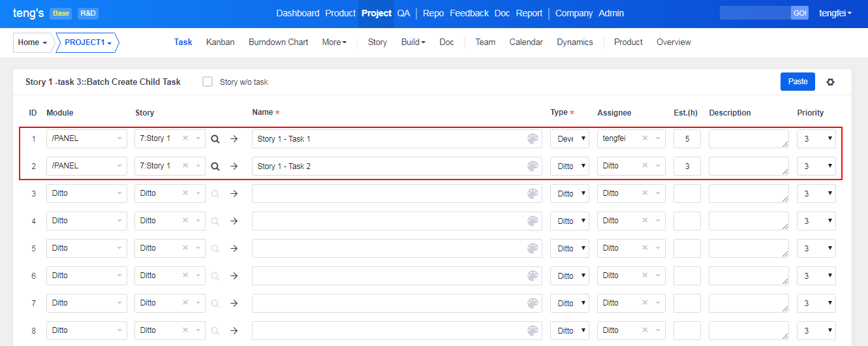
Task: Switch to Burndown Chart tab
Action: [x=278, y=42]
